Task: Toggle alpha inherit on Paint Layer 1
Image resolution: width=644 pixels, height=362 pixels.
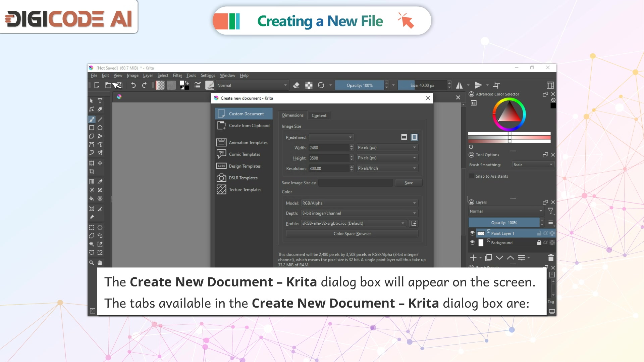Action: [546, 233]
